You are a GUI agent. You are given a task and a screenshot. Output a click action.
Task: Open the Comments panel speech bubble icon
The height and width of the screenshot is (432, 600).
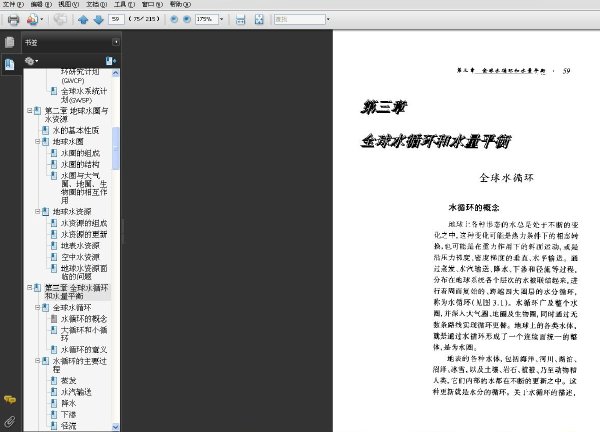(x=10, y=400)
